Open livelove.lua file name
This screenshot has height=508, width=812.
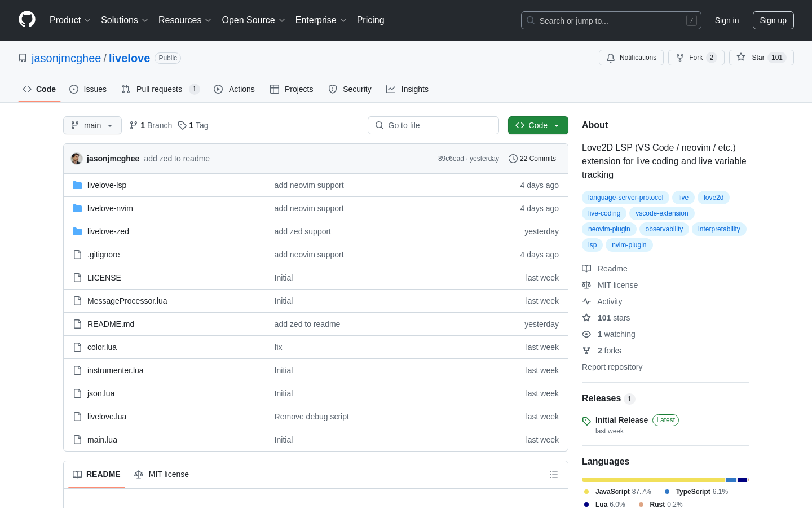tap(107, 417)
